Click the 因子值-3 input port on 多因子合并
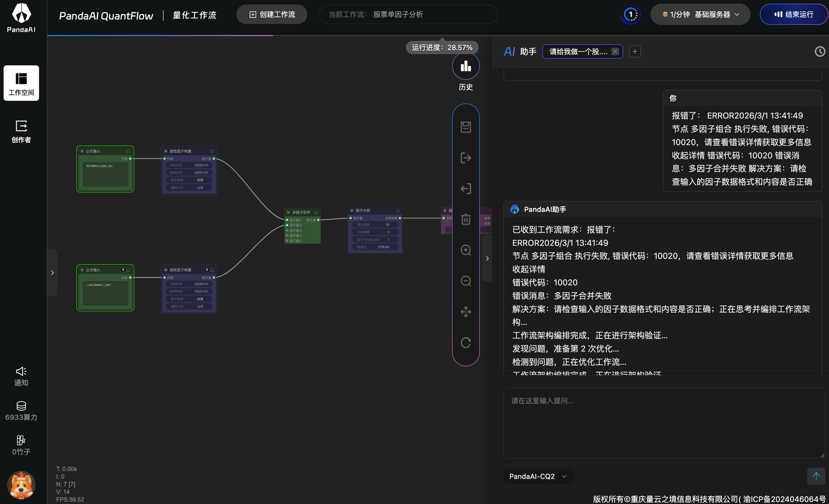829x504 pixels. [x=287, y=230]
